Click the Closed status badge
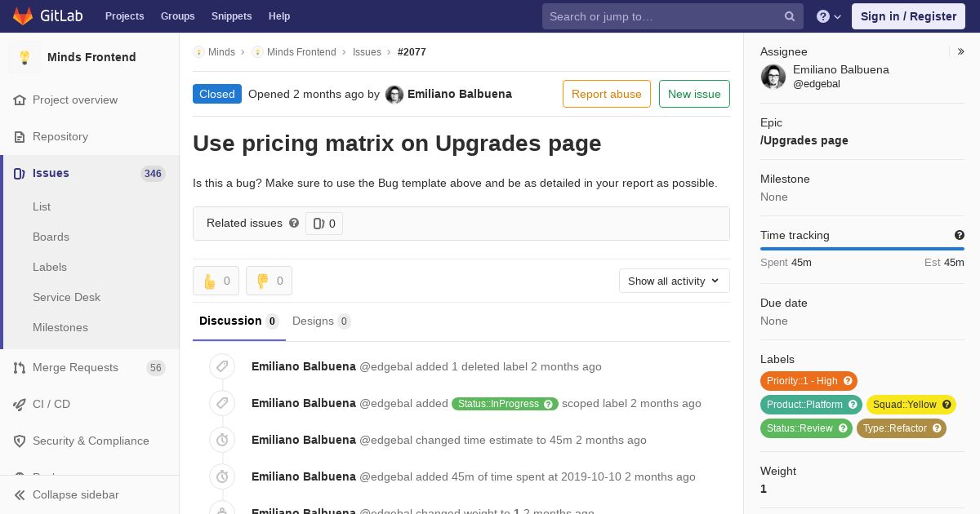980x514 pixels. pyautogui.click(x=217, y=94)
